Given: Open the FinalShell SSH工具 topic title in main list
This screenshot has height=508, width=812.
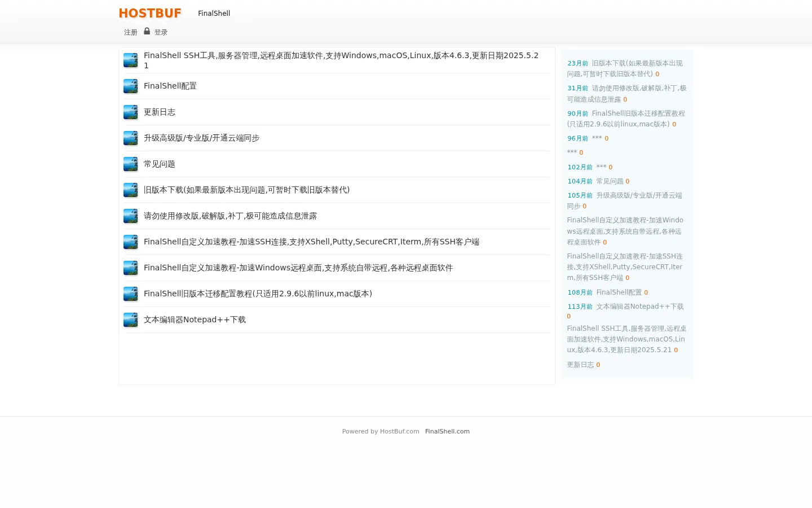Looking at the screenshot, I should point(341,60).
